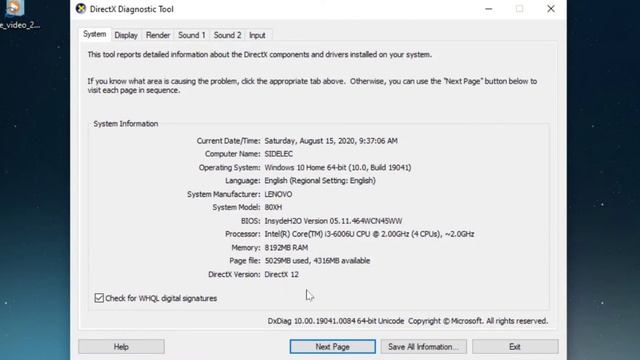Viewport: 640px width, 360px height.
Task: Select DirectX Version value DirectX 12
Action: coord(281,274)
